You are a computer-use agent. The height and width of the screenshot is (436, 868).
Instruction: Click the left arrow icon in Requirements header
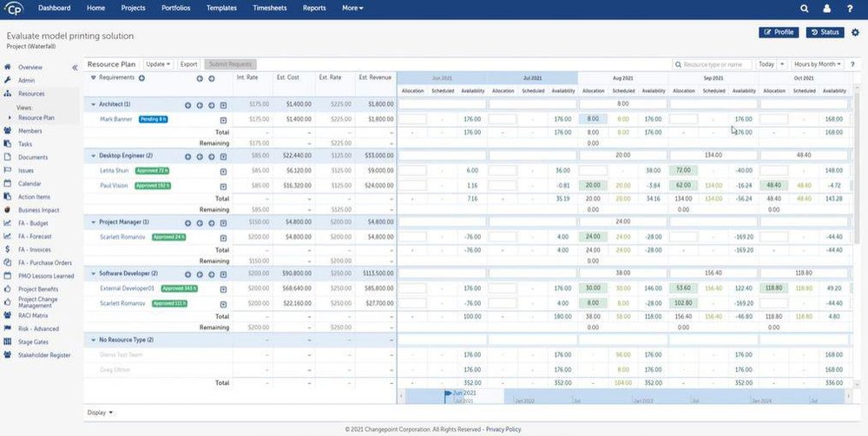(x=200, y=79)
